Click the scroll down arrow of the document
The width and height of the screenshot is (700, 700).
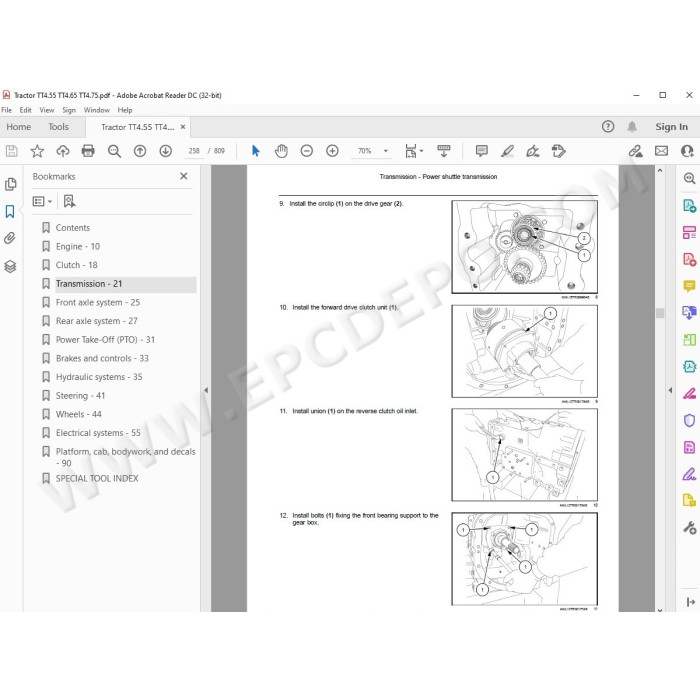point(660,609)
